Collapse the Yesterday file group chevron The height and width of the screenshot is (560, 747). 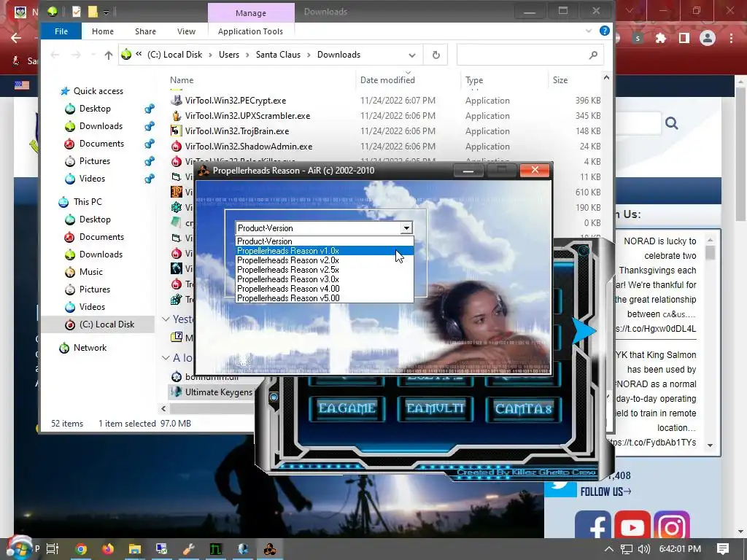point(166,319)
